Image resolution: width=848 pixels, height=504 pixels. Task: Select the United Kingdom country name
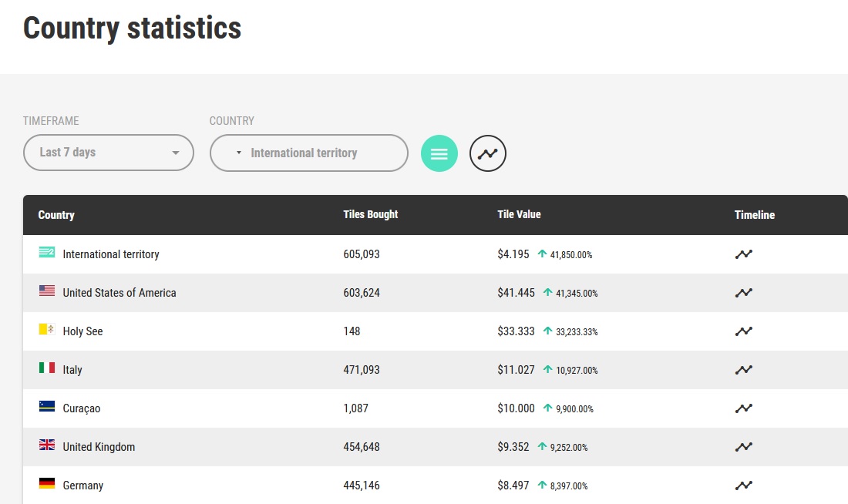tap(99, 447)
